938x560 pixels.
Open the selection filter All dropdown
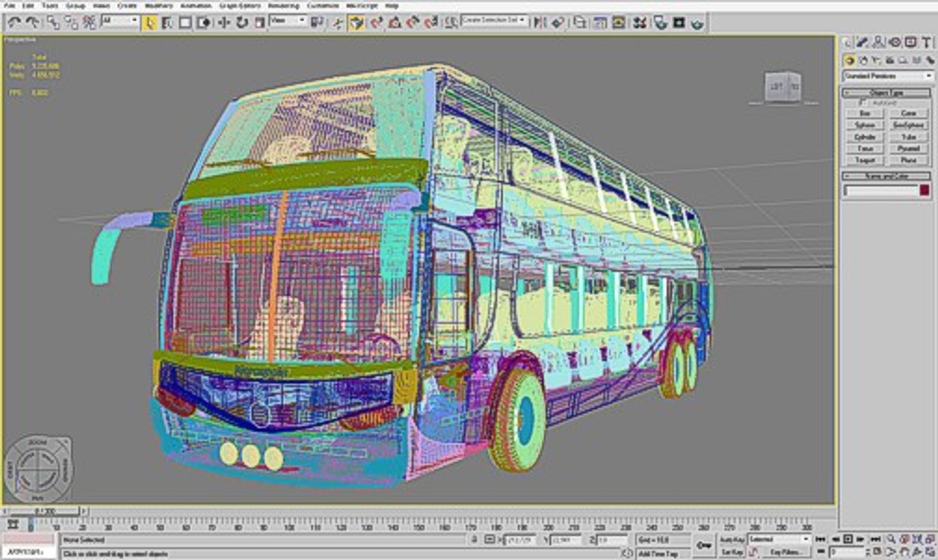(120, 21)
